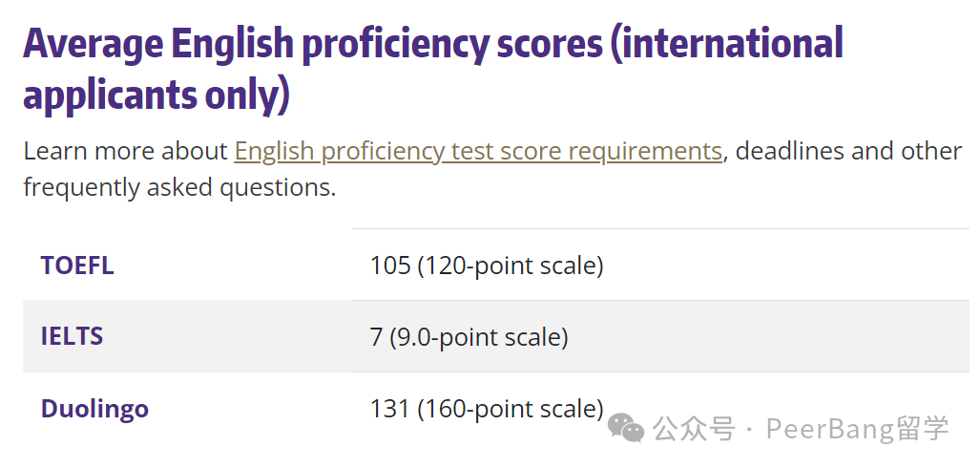
Task: Click the word 'international' in the heading
Action: pos(733,43)
